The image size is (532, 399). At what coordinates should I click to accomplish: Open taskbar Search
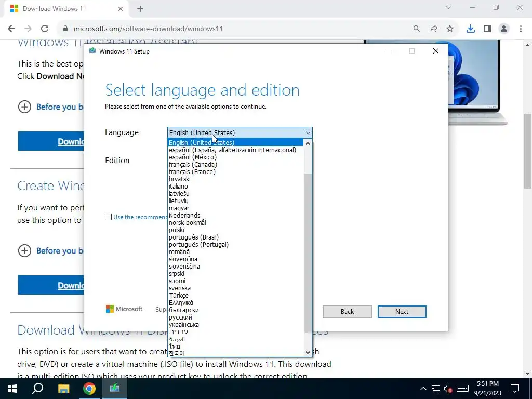point(37,389)
